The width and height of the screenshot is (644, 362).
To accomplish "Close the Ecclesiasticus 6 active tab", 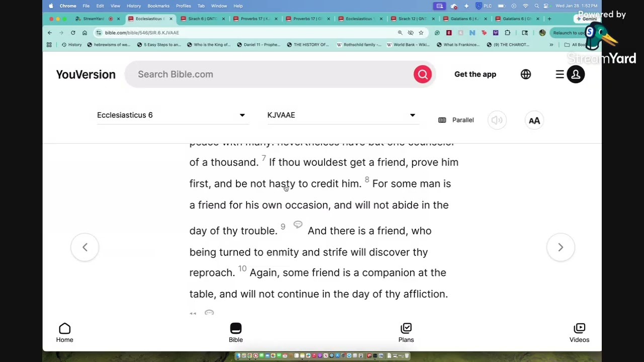I will point(171,19).
